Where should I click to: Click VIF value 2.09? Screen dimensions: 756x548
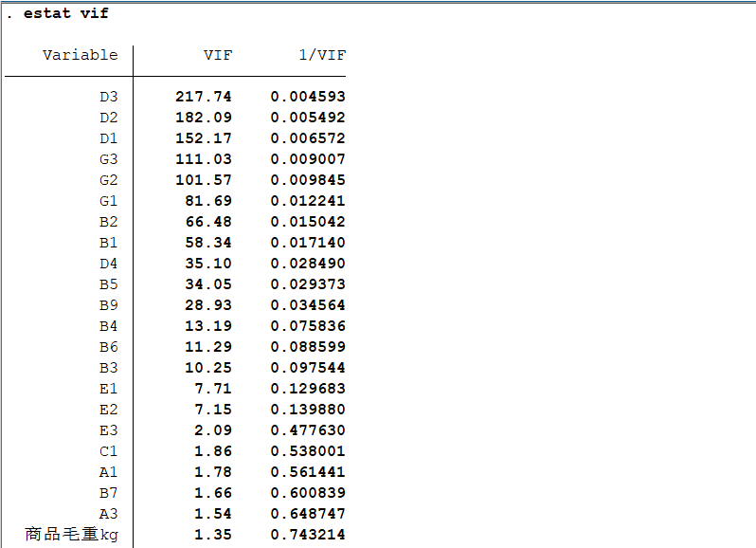213,429
